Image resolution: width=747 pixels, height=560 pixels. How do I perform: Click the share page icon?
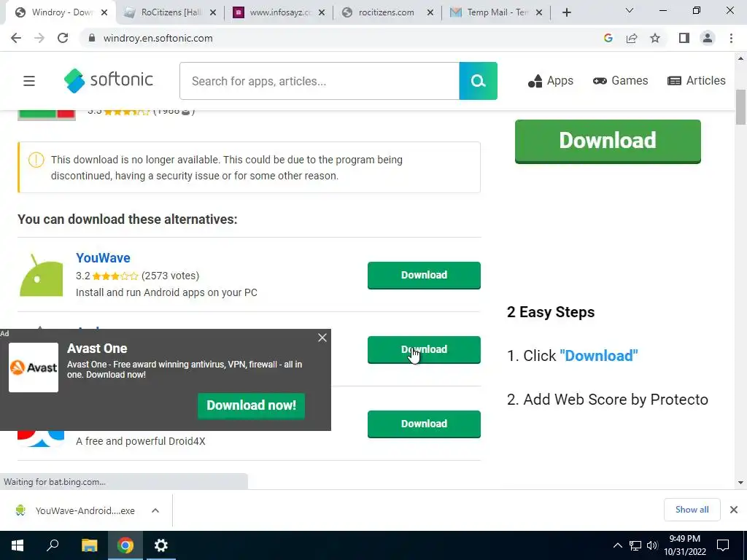point(632,38)
